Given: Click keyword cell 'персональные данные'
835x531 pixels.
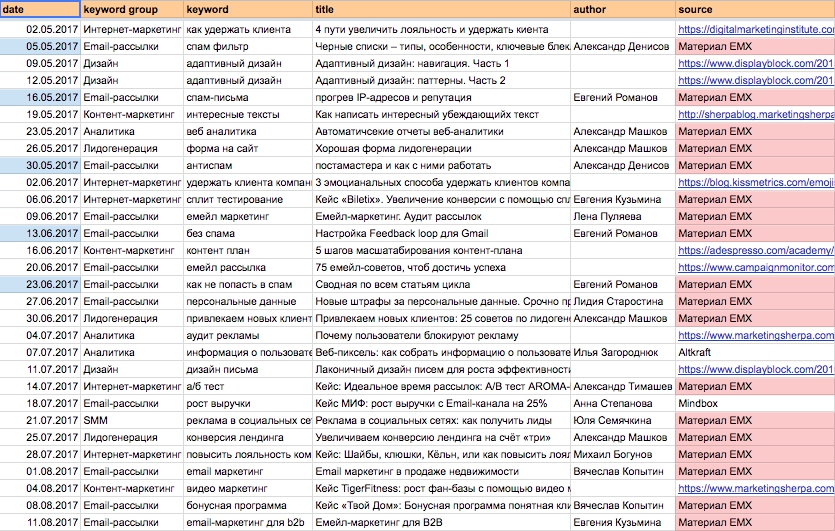Looking at the screenshot, I should (248, 301).
